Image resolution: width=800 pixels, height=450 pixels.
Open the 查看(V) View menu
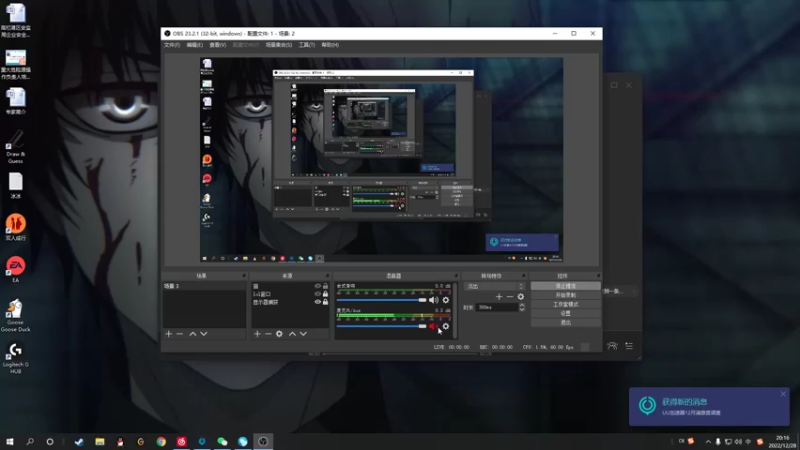(x=217, y=45)
